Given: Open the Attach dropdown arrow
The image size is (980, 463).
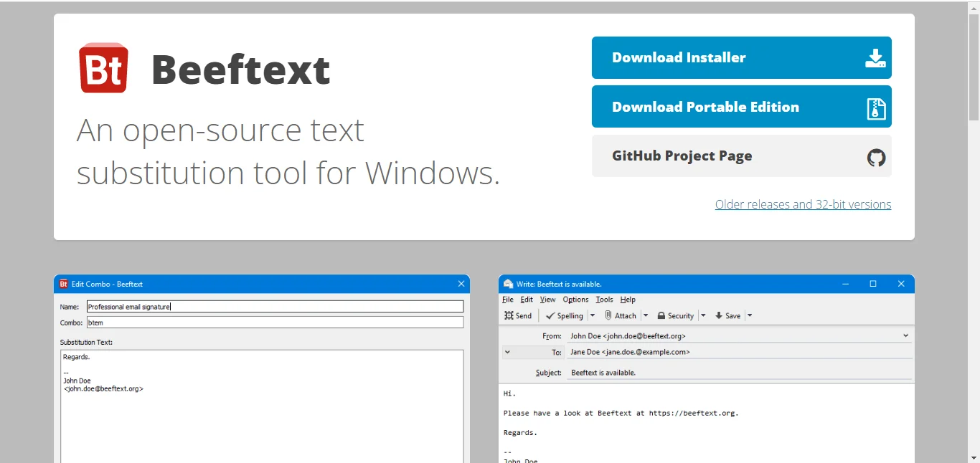Looking at the screenshot, I should (x=646, y=315).
